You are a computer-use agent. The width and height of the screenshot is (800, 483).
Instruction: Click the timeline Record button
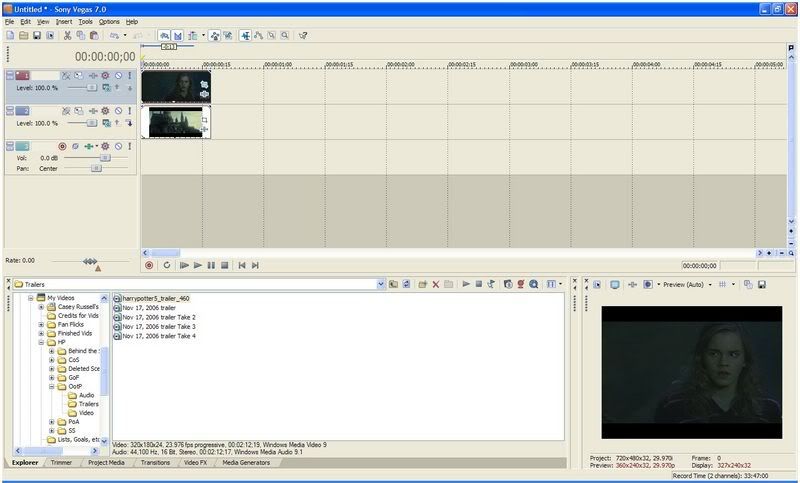coord(149,265)
